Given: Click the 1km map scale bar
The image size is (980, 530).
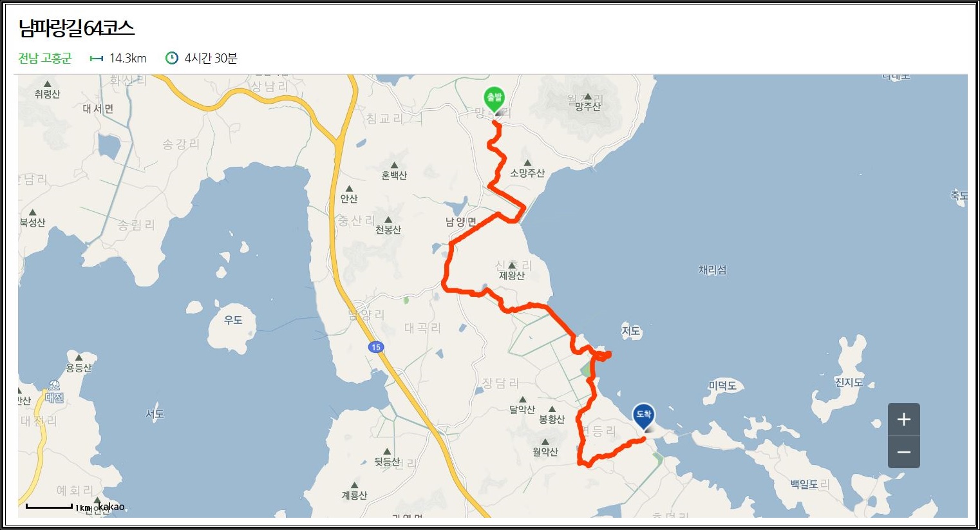Looking at the screenshot, I should 49,507.
